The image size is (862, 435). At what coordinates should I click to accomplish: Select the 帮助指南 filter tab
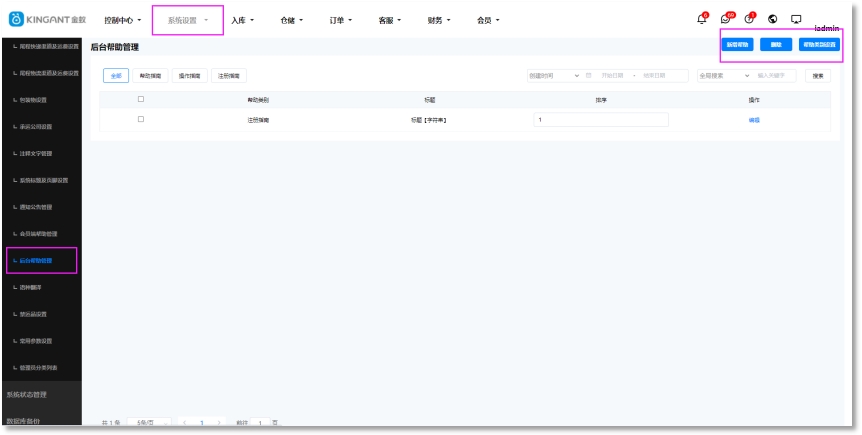click(150, 76)
